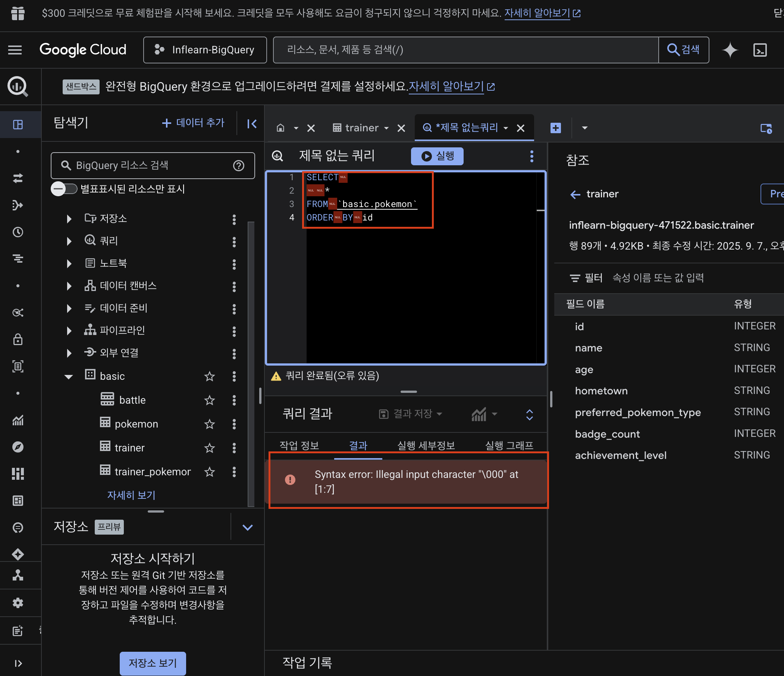The width and height of the screenshot is (784, 676).
Task: Click the help icon in resource search
Action: click(x=239, y=165)
